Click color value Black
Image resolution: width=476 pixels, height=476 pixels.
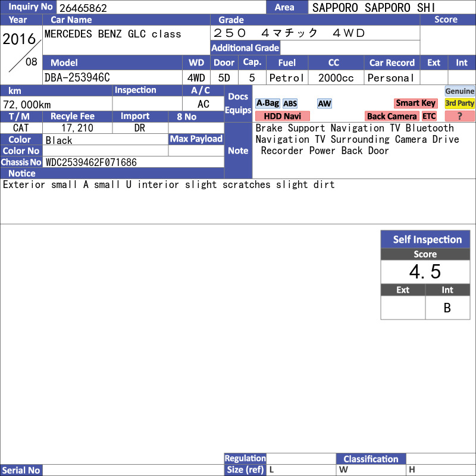[x=59, y=140]
